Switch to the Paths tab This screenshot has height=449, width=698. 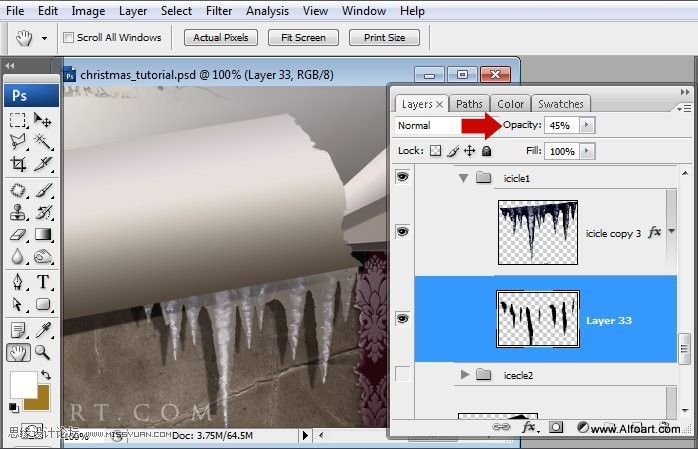click(x=469, y=104)
